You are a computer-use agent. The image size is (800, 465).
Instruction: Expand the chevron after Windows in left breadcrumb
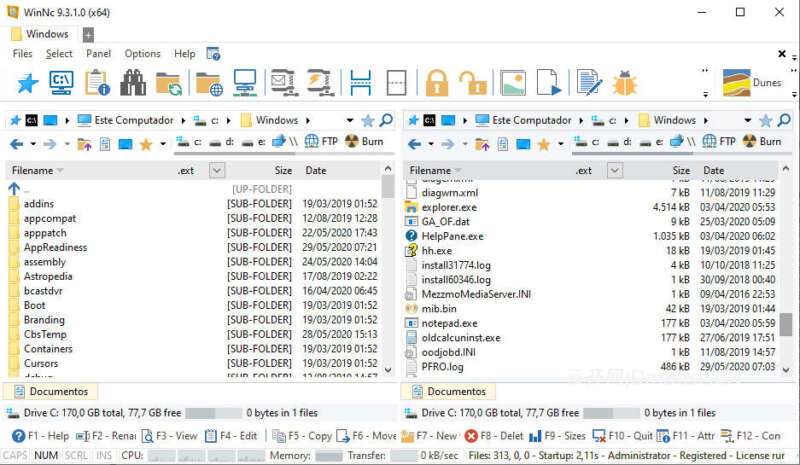click(308, 120)
